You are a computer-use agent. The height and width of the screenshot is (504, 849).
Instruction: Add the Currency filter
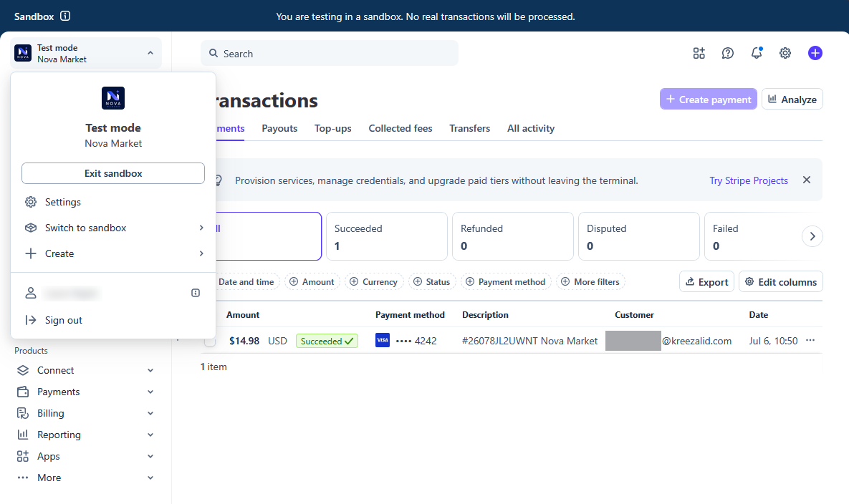pos(374,282)
